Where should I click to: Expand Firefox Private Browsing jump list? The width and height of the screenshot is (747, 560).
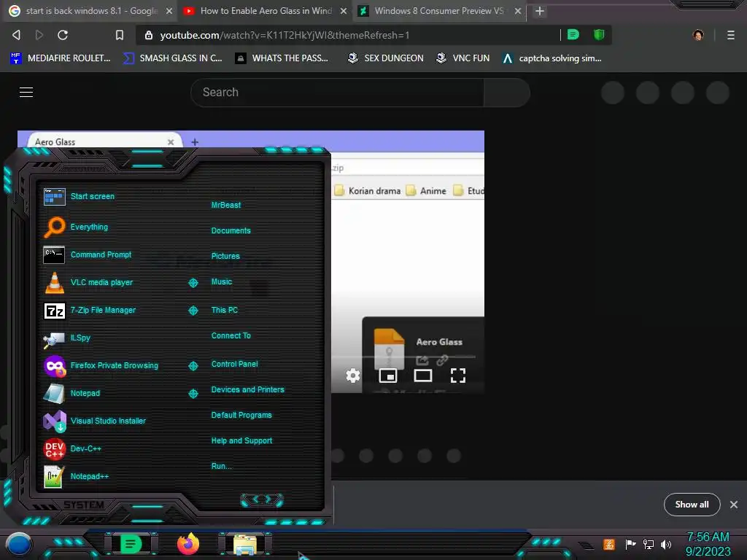click(193, 366)
